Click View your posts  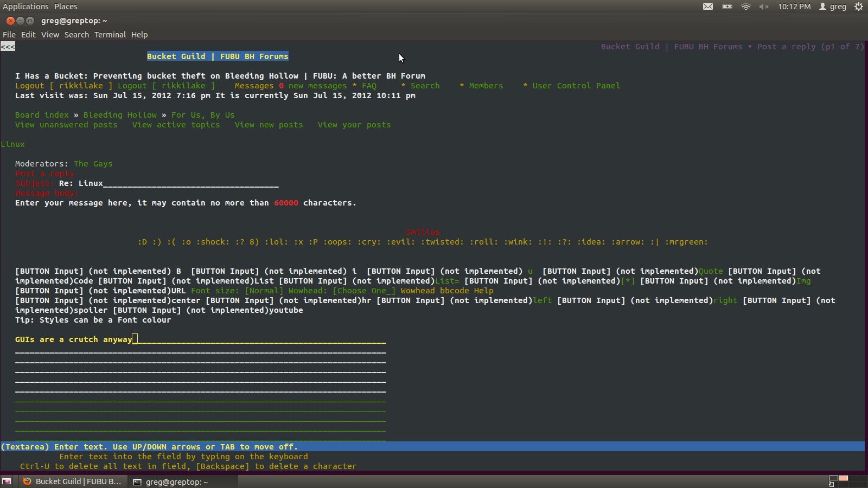(x=354, y=125)
